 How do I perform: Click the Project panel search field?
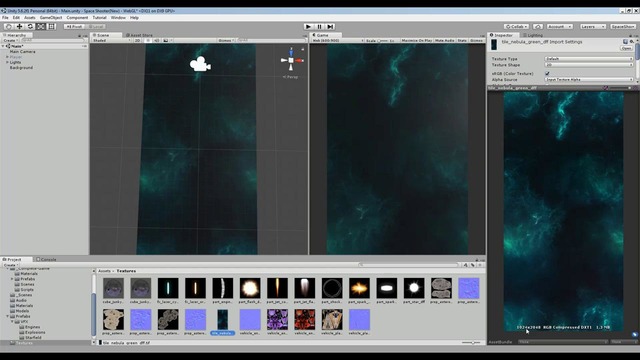[x=408, y=265]
